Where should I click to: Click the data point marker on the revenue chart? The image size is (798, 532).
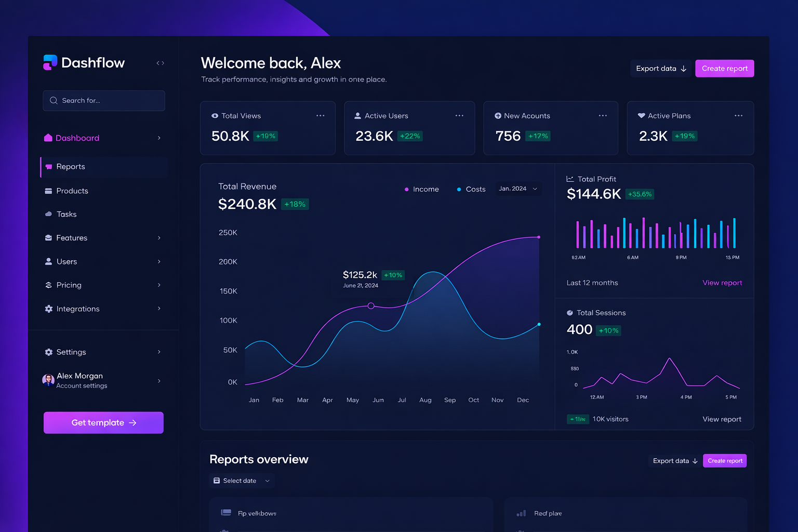pyautogui.click(x=371, y=306)
